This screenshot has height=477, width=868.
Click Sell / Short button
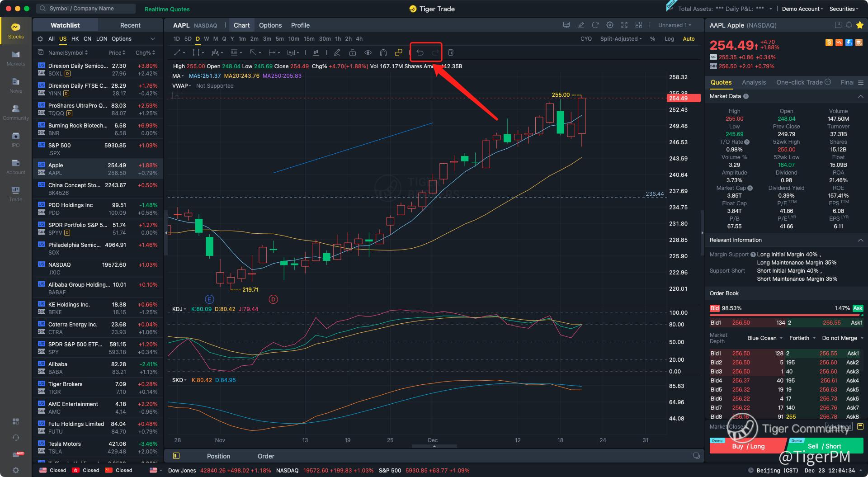(825, 446)
